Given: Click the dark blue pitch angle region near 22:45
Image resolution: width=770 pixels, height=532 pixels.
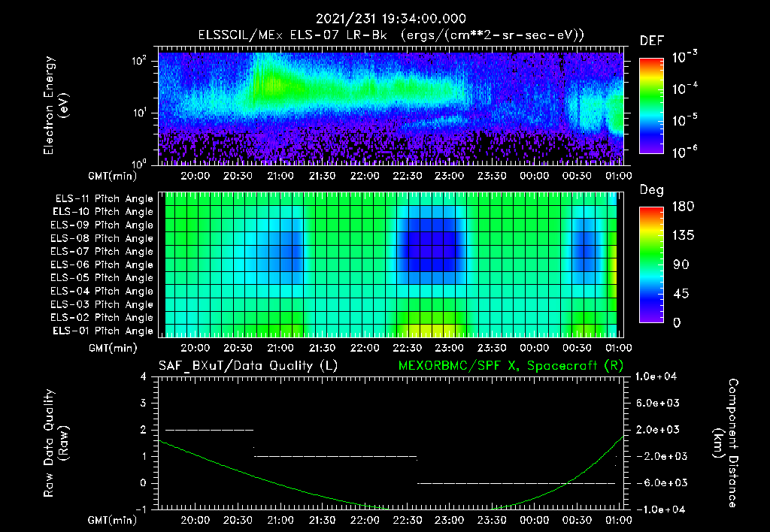Looking at the screenshot, I should click(431, 246).
